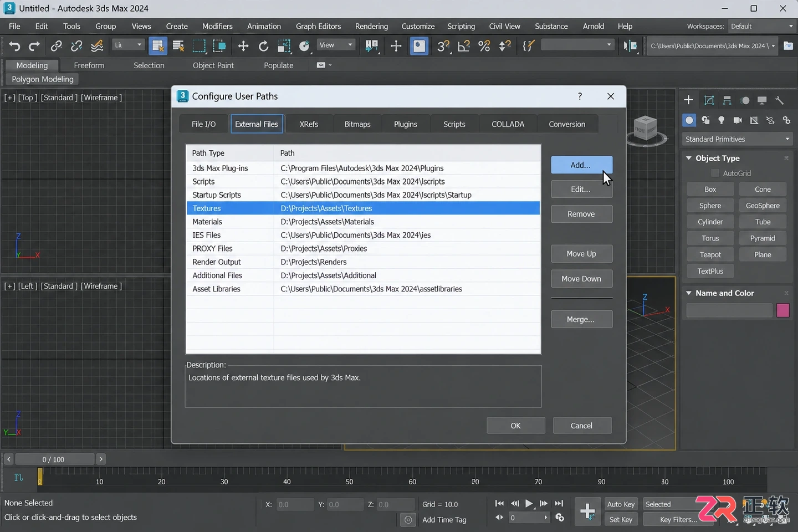Viewport: 798px width, 532px height.
Task: Click the Mirror tool icon
Action: tap(630, 46)
